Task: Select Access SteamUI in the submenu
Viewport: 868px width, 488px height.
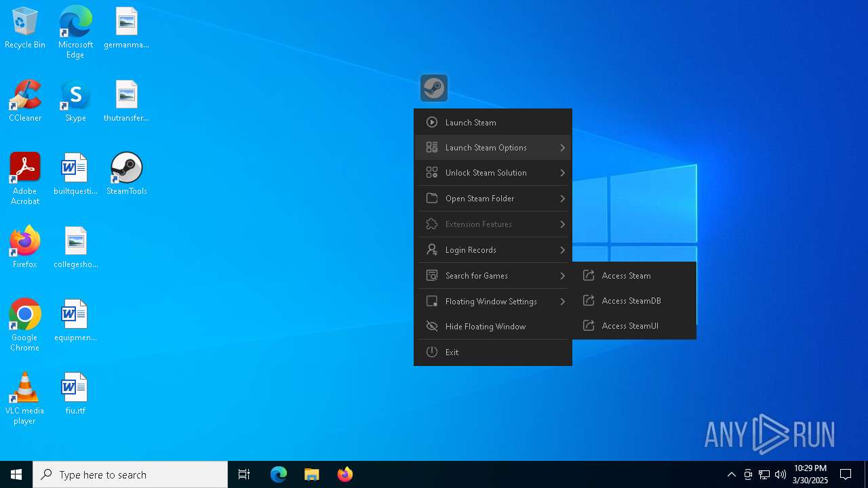Action: pyautogui.click(x=634, y=325)
